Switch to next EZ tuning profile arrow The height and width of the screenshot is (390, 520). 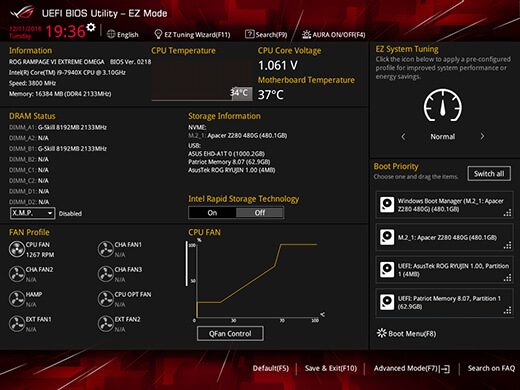click(x=482, y=136)
